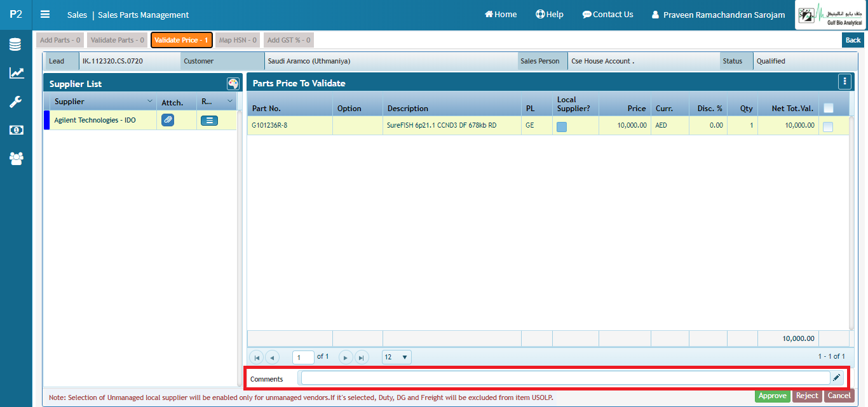This screenshot has height=407, width=868.
Task: Click the Reject button
Action: point(807,396)
